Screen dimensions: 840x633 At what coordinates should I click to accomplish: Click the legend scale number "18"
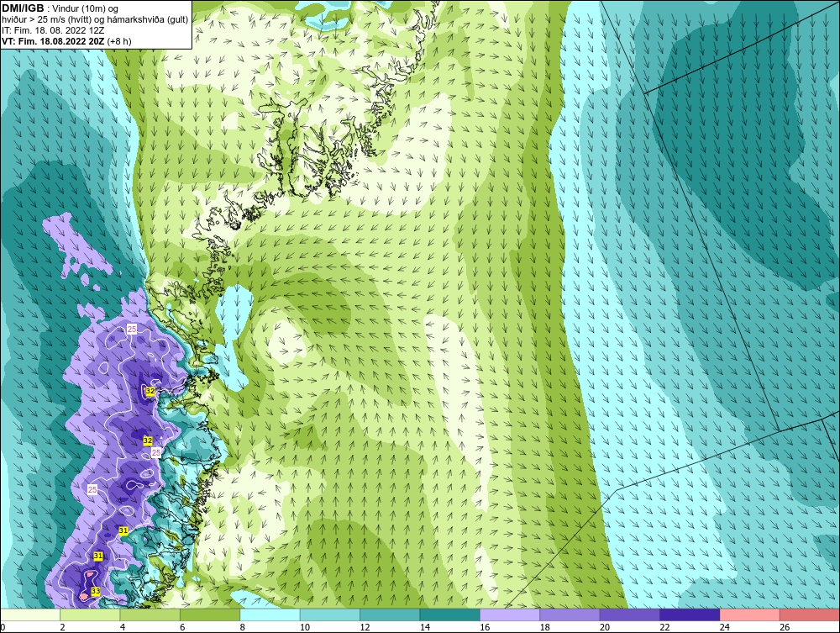click(x=545, y=628)
